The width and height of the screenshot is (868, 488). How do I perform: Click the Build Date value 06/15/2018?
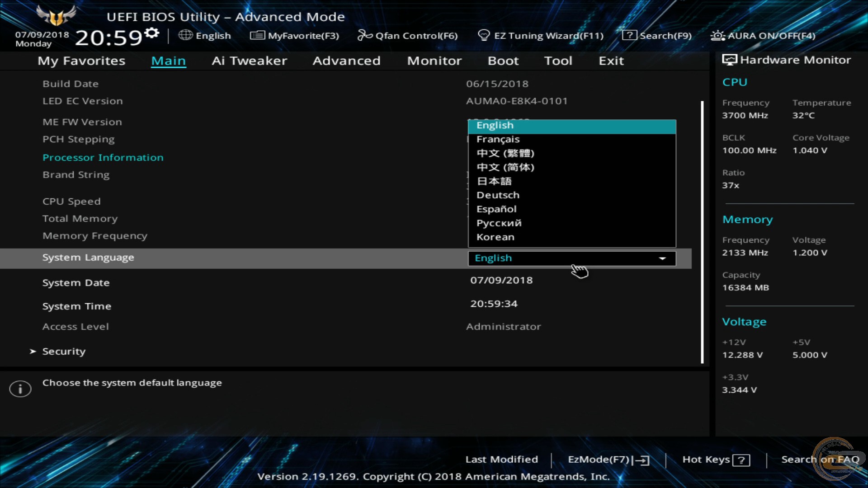point(497,84)
